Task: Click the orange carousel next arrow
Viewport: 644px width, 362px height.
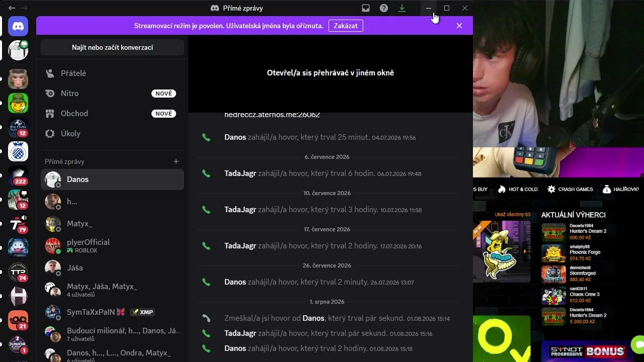Action: pyautogui.click(x=525, y=251)
